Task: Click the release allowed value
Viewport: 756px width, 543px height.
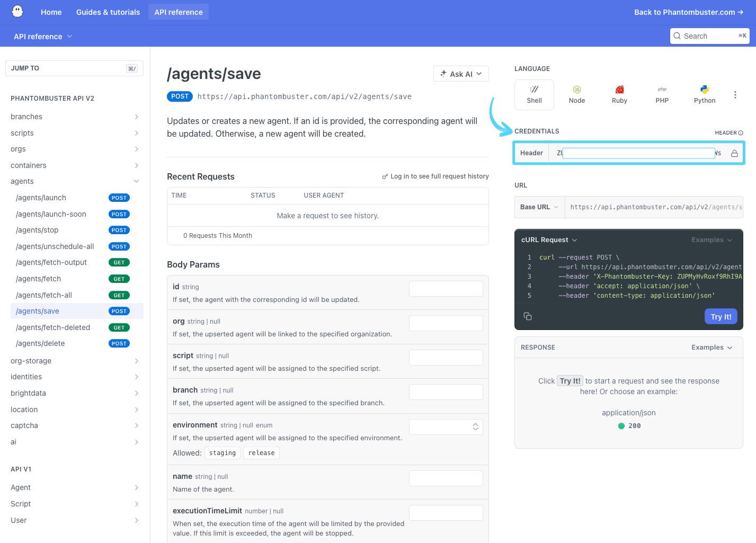Action: [262, 453]
